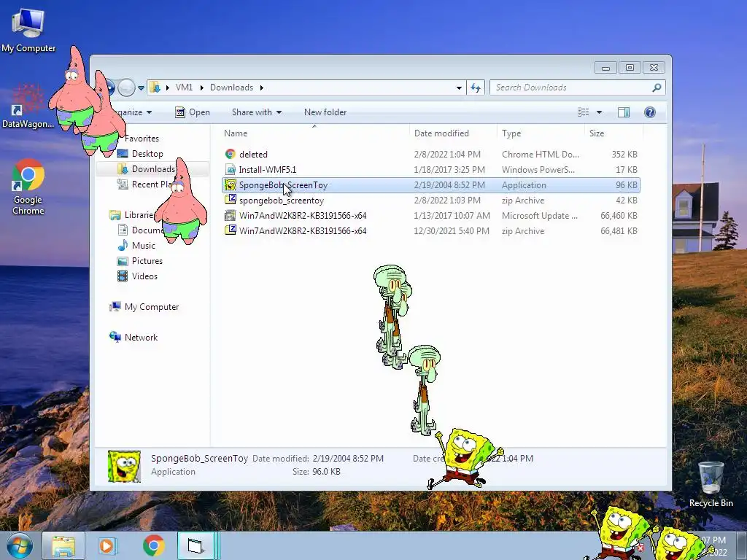The image size is (747, 560).
Task: Click Downloads in the address breadcrumb
Action: (231, 87)
